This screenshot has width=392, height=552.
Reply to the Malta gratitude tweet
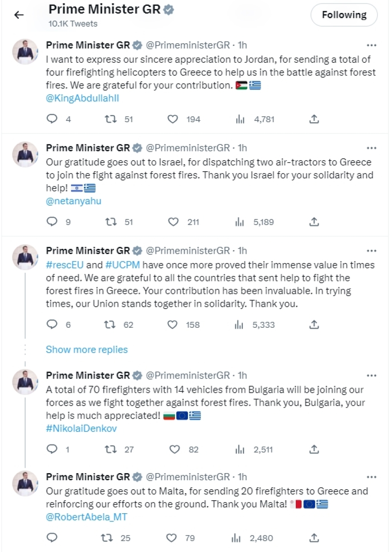pyautogui.click(x=52, y=538)
